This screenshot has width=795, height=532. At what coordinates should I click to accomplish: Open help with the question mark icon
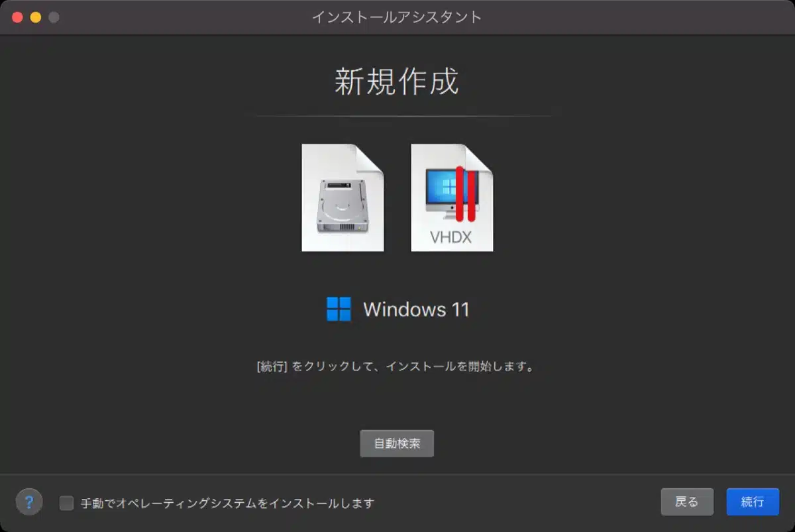(x=29, y=502)
